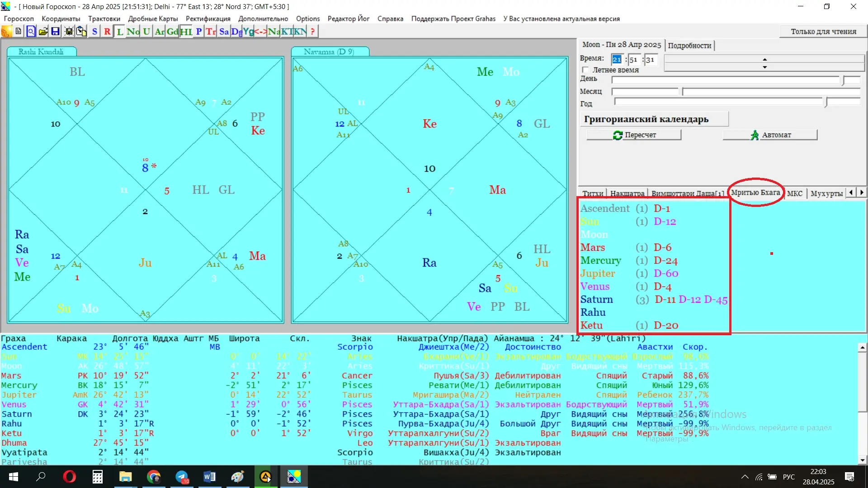Screen dimensions: 868x488
Task: Click the open folder toolbar icon
Action: [x=43, y=31]
